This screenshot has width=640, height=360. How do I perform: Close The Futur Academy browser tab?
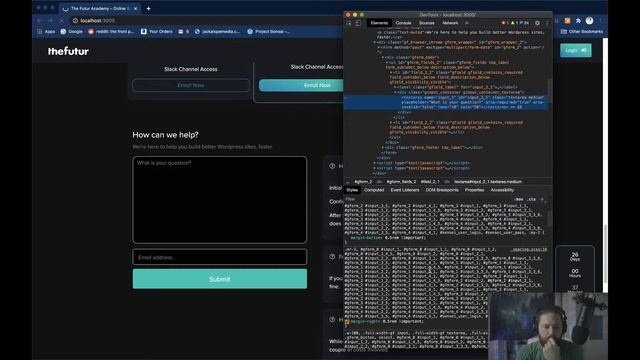click(x=136, y=8)
